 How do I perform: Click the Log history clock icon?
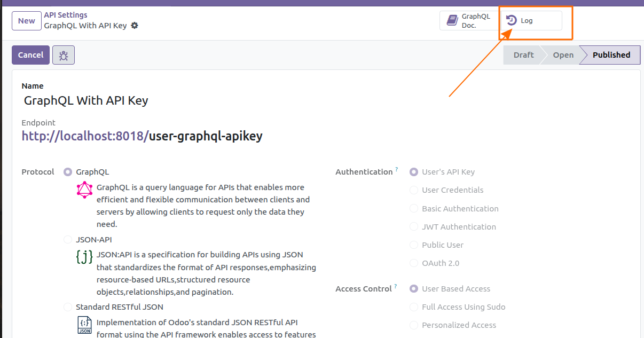point(512,21)
